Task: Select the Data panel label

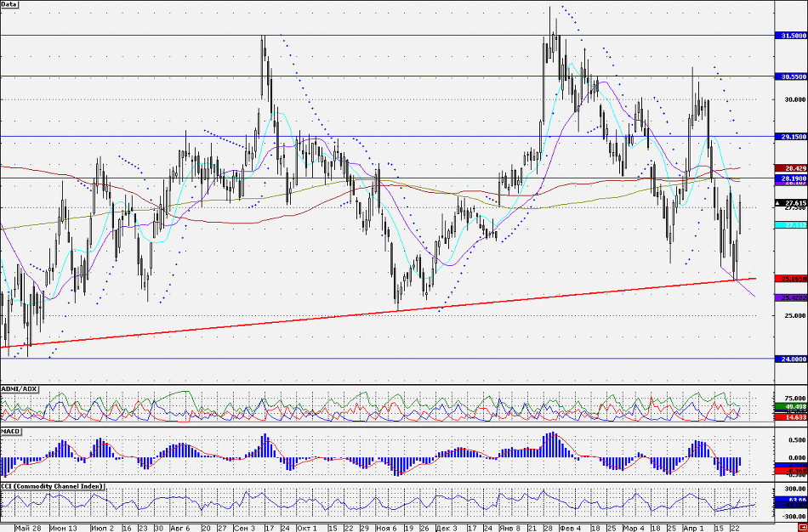Action: pyautogui.click(x=10, y=4)
